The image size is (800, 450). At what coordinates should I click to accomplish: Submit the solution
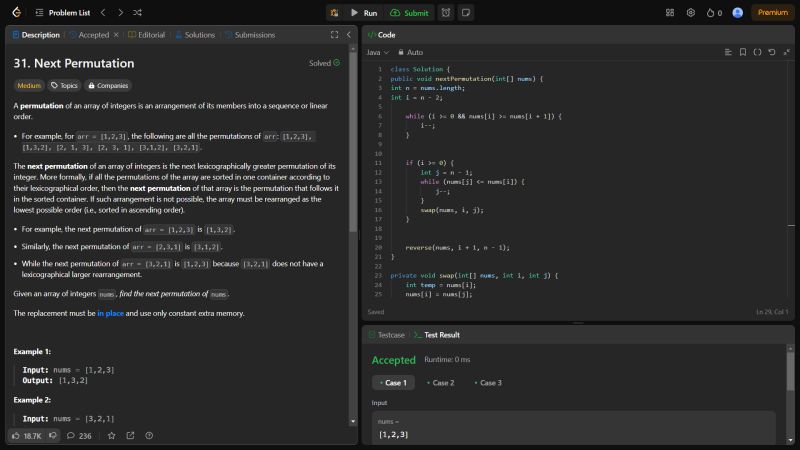pyautogui.click(x=409, y=13)
